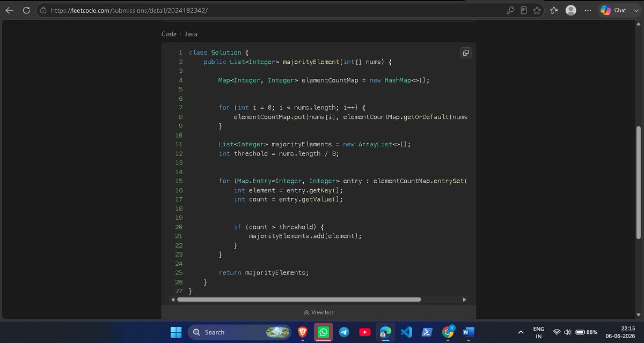
Task: Open WhatsApp from the taskbar
Action: click(323, 332)
